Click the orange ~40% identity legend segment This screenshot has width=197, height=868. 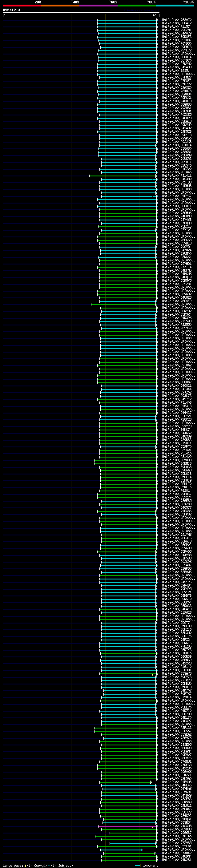point(60,6)
